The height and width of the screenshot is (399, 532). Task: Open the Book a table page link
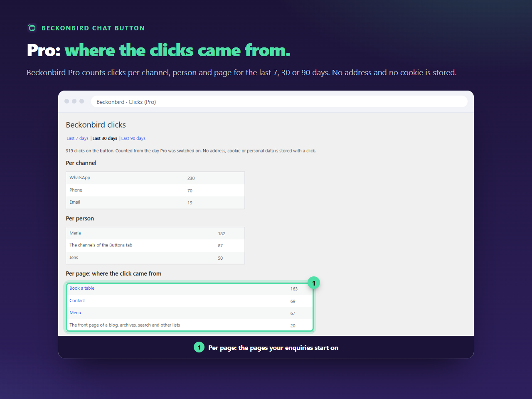tap(82, 288)
